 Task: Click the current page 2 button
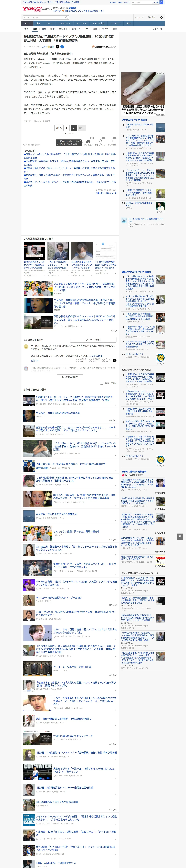[x=74, y=128]
